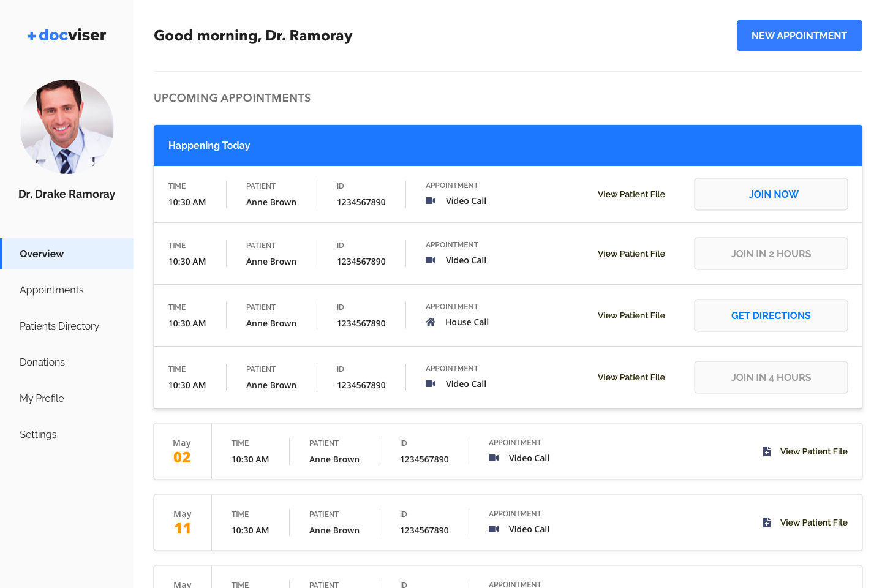Click video call icon in JOIN IN 4 HOURS row
This screenshot has height=588, width=882.
coord(431,384)
